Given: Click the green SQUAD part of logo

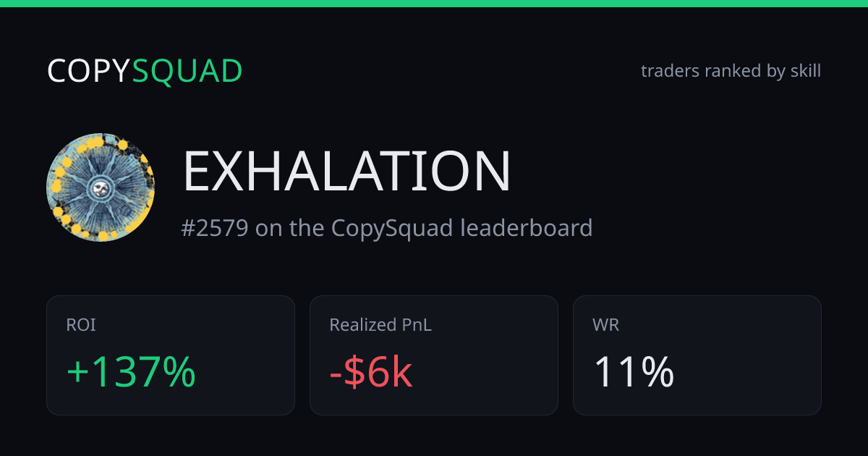Looking at the screenshot, I should [x=187, y=71].
